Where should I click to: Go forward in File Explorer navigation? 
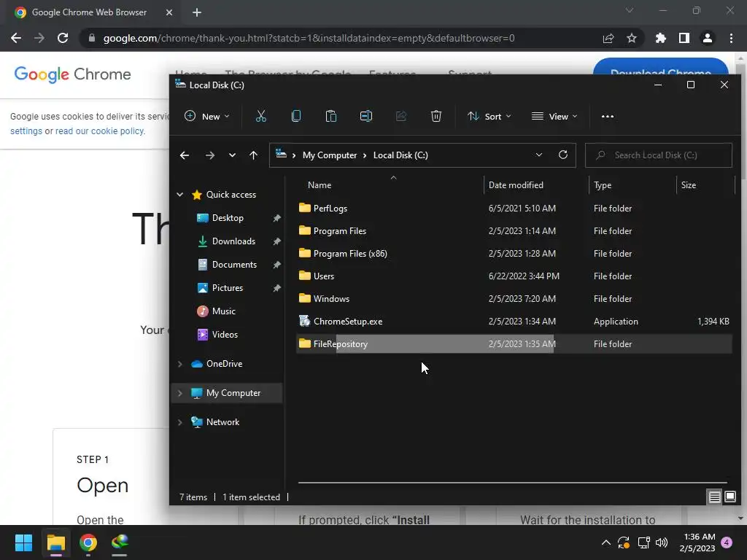point(209,155)
